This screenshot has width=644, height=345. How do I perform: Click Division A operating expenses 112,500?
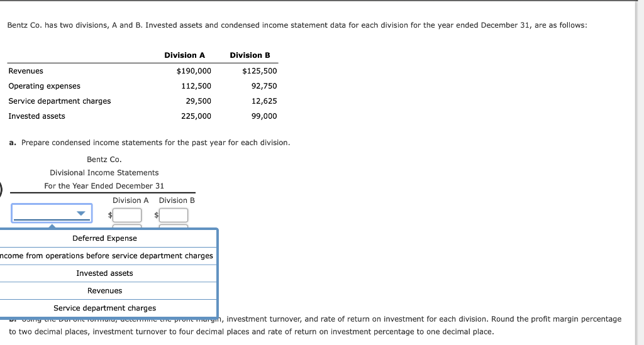coord(196,86)
